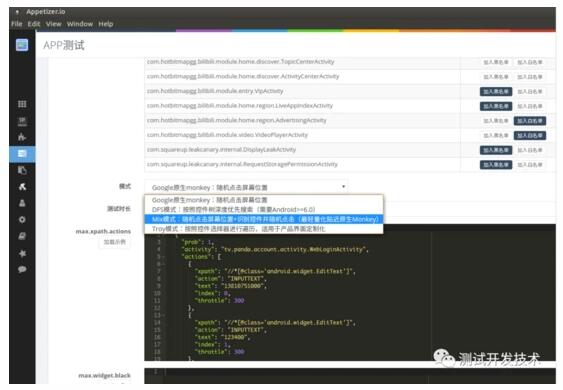Open the chat bubble icon in the sidebar

tap(22, 269)
